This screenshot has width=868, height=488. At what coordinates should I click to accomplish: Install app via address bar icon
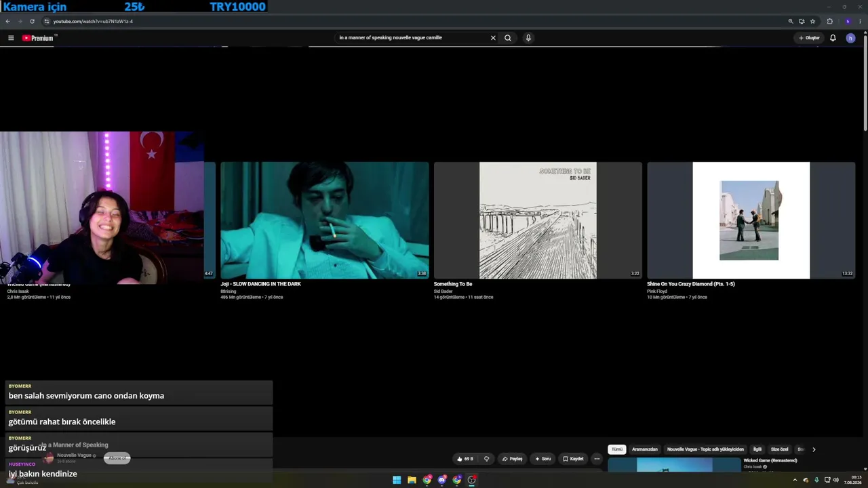(x=802, y=21)
